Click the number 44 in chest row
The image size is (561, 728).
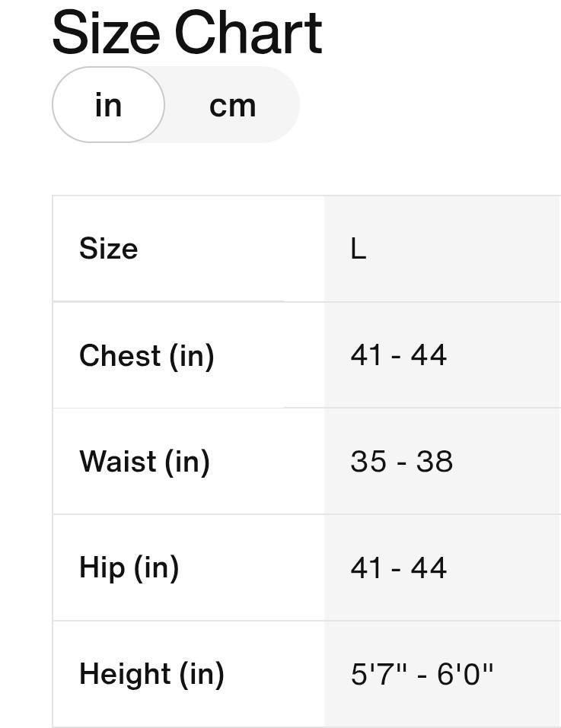coord(429,355)
